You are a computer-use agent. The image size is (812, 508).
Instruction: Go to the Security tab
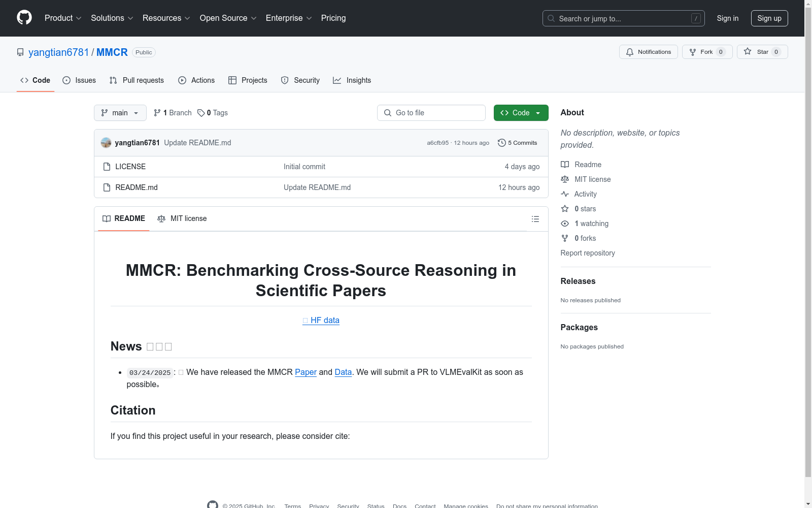[300, 80]
